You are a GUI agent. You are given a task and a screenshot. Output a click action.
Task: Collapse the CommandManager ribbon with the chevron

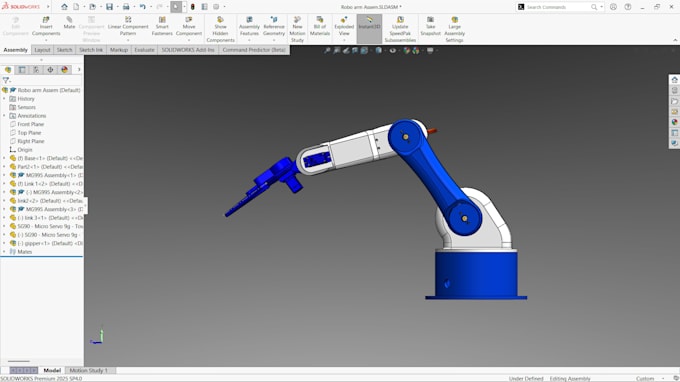pyautogui.click(x=675, y=40)
